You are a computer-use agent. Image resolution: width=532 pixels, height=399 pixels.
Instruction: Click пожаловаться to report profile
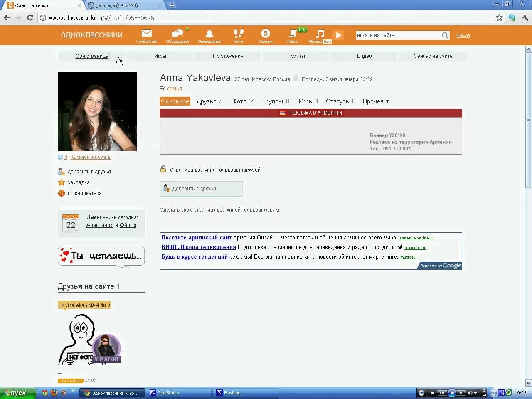pos(84,193)
